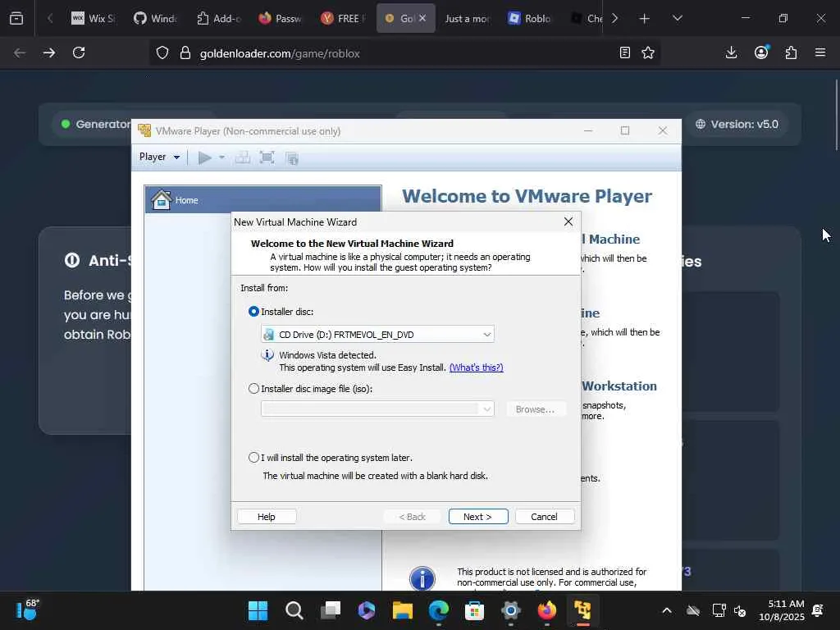Click the info icon beside Windows Vista detected

click(267, 355)
